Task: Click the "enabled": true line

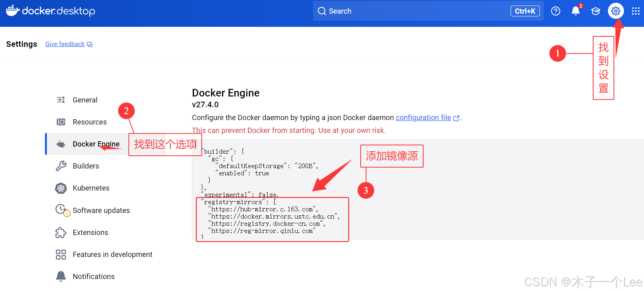Action: click(x=242, y=173)
